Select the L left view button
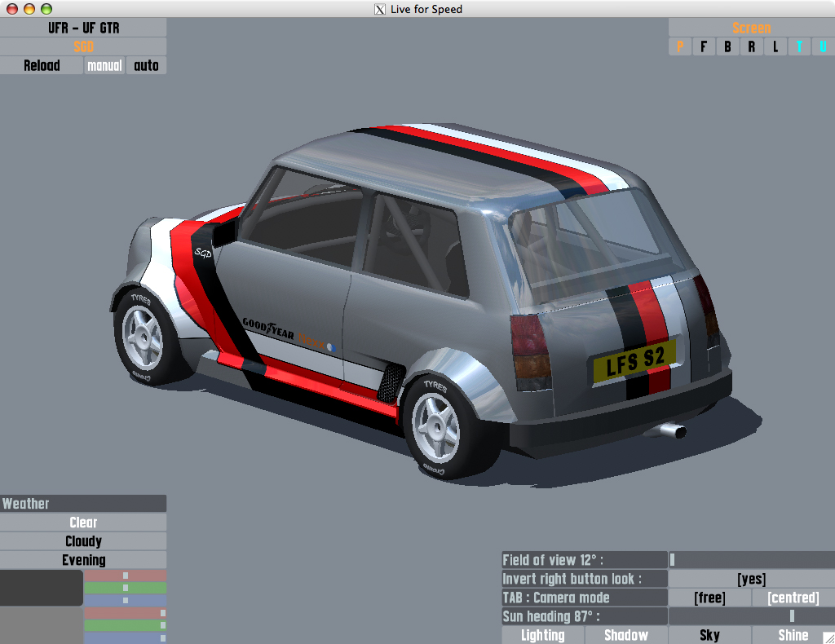Image resolution: width=835 pixels, height=644 pixels. pyautogui.click(x=775, y=46)
